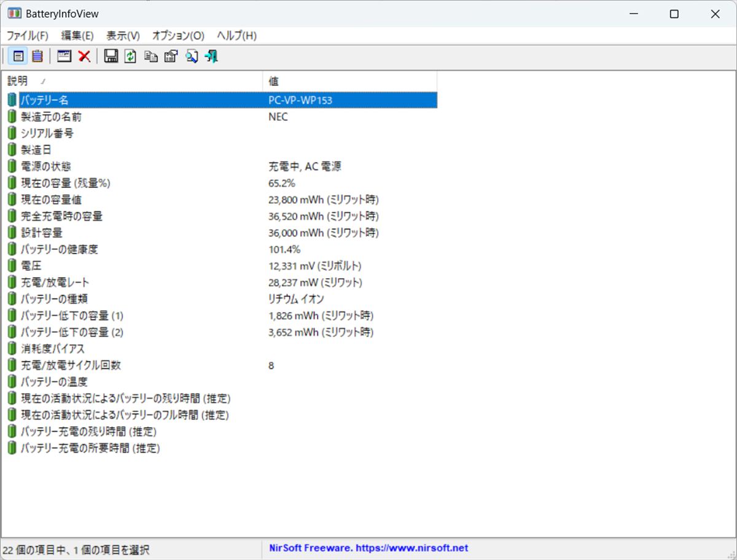Open the ヘルプ(H) menu

click(x=236, y=36)
